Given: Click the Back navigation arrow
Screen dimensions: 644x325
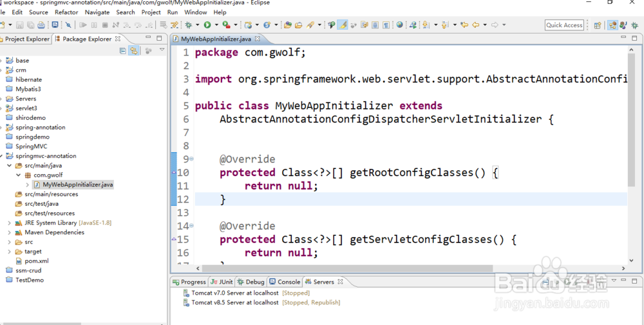Looking at the screenshot, I should (476, 25).
